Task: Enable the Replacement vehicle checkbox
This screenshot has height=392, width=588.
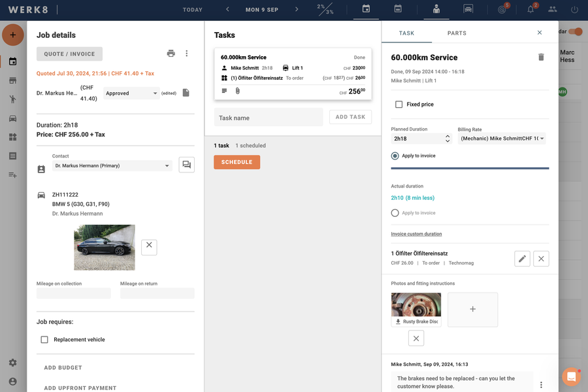Action: click(x=44, y=340)
